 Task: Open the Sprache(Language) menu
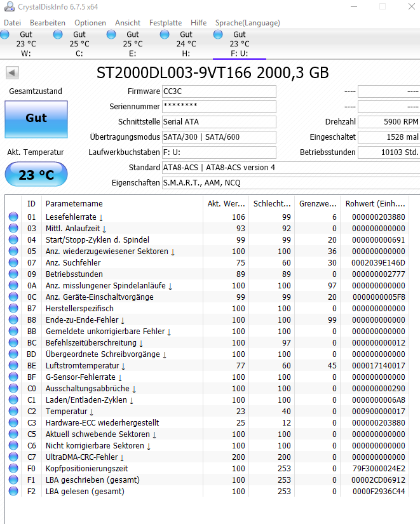point(248,23)
